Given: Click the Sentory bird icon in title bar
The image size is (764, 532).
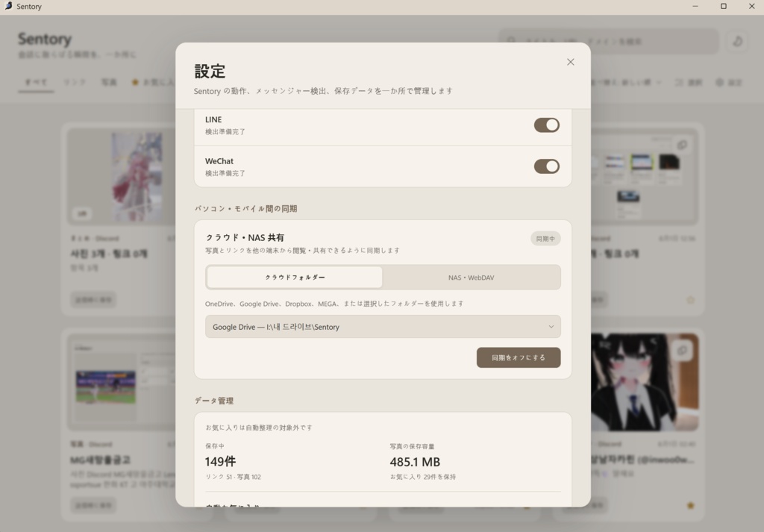Looking at the screenshot, I should click(x=7, y=6).
